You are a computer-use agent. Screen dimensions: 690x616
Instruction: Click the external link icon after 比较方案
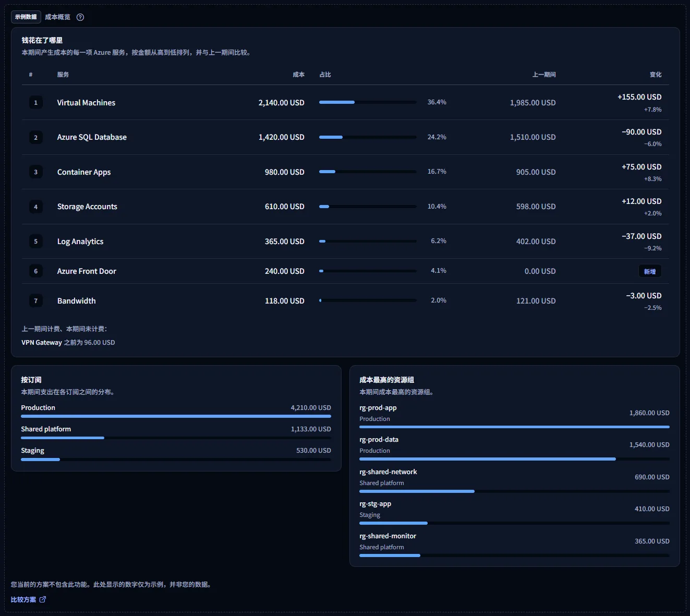[x=43, y=599]
